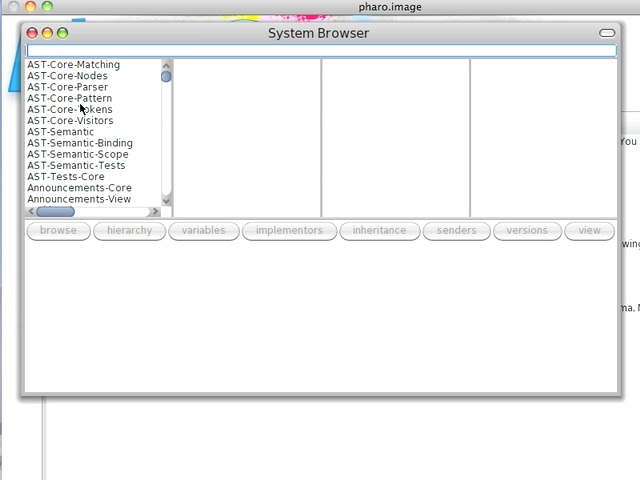Click the variables button
This screenshot has width=640, height=480.
click(204, 231)
